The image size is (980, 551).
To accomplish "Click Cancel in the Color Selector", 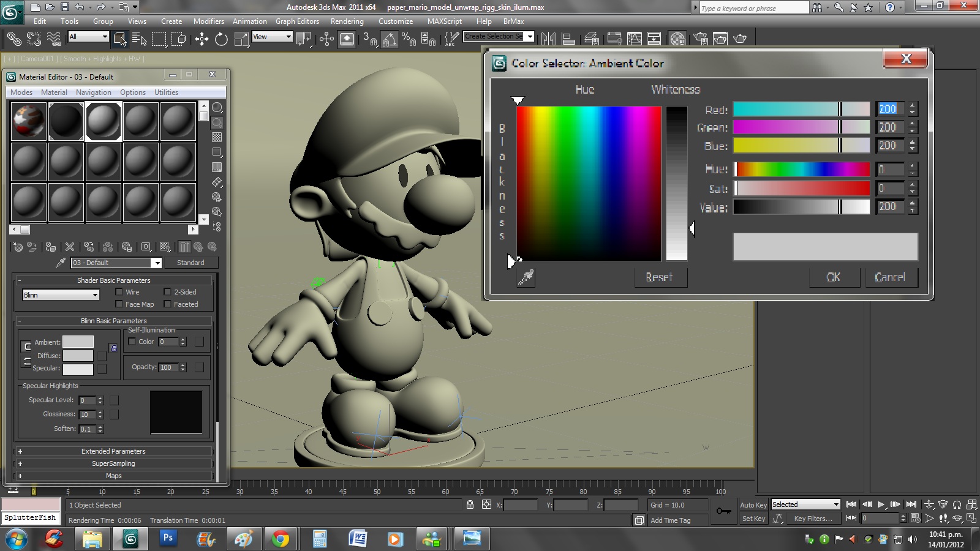I will tap(890, 277).
